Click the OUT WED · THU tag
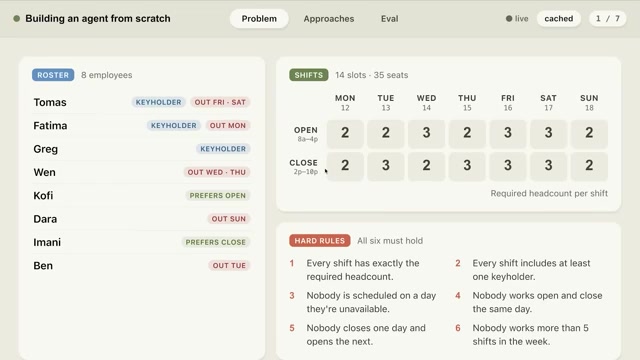Viewport: 640px width, 360px height. [x=217, y=172]
